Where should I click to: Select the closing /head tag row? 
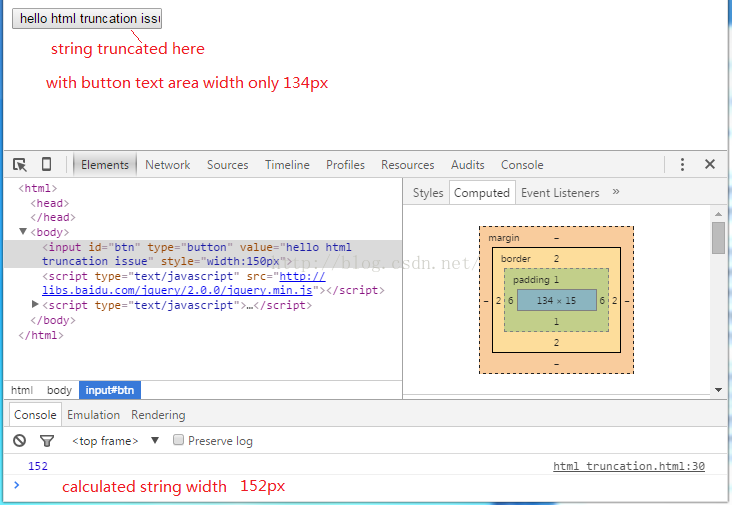click(x=53, y=217)
